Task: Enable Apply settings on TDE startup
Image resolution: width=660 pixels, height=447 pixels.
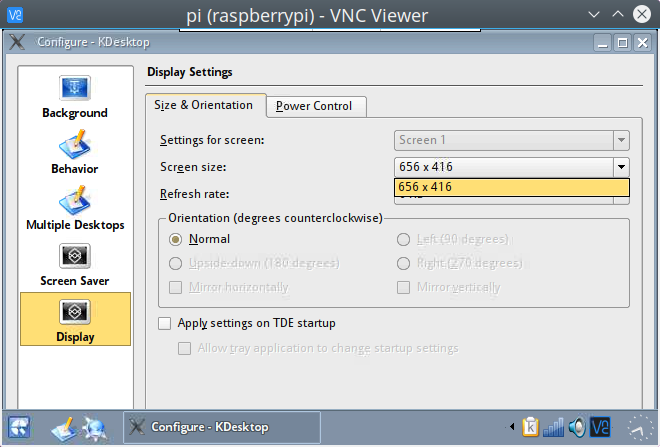Action: pyautogui.click(x=166, y=323)
